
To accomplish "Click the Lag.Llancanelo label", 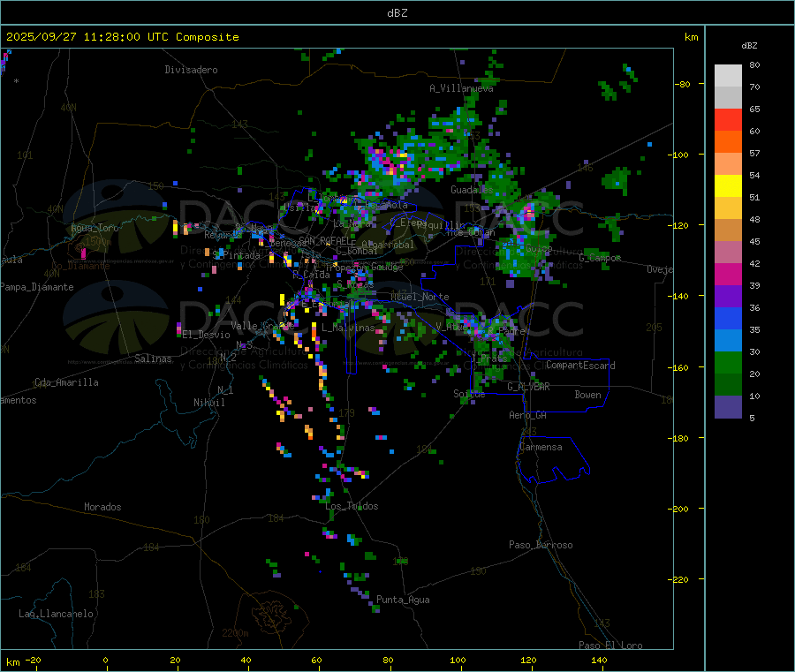I will click(x=56, y=614).
